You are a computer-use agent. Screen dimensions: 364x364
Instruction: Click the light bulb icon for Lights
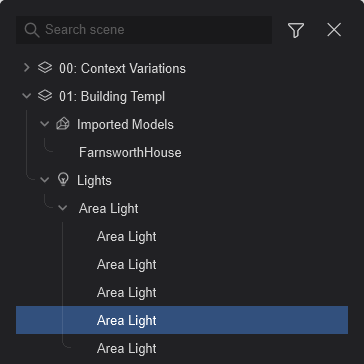(x=63, y=180)
